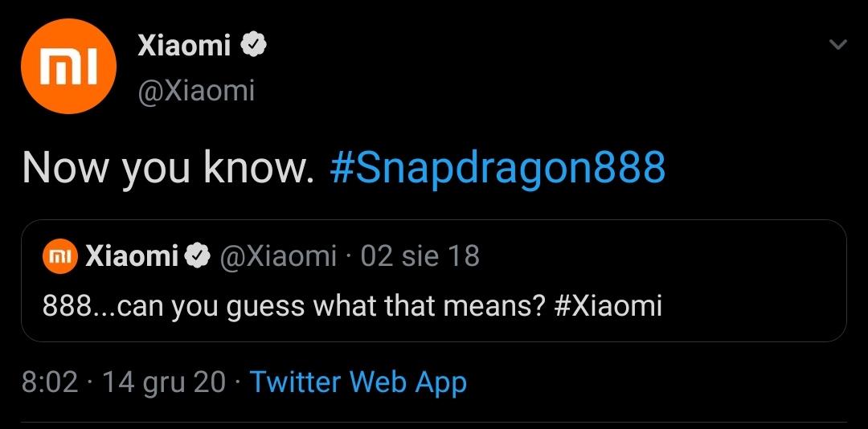Open the #Xiaomi hashtag in the quoted tweet
868x429 pixels.
click(x=608, y=306)
